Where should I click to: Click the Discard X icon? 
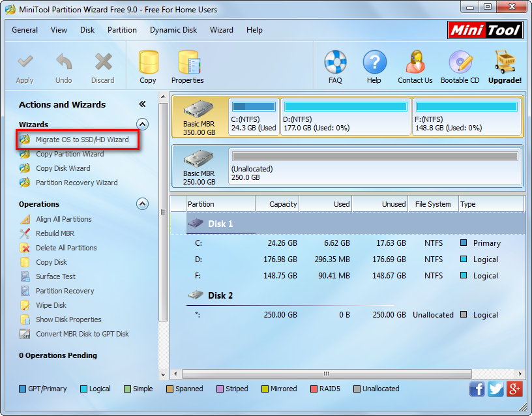[103, 62]
